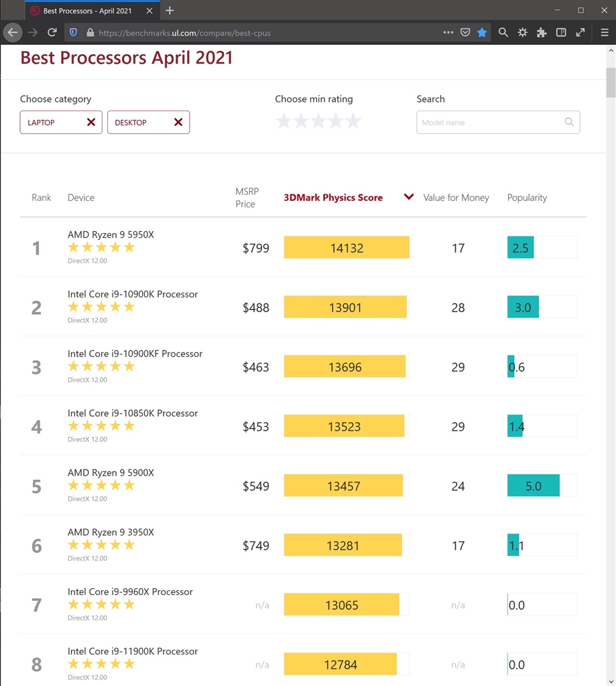This screenshot has height=686, width=616.
Task: Click the sidebar toggle icon in toolbar
Action: click(x=561, y=32)
